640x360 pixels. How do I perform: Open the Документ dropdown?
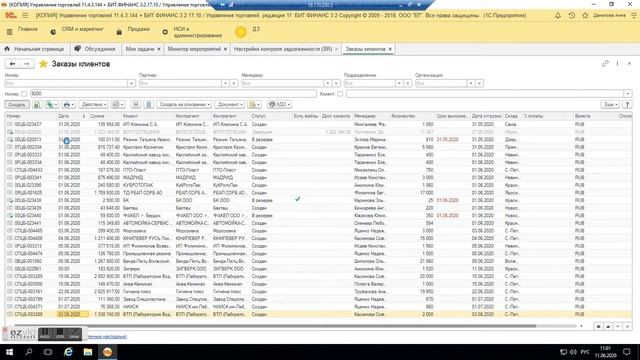(230, 104)
